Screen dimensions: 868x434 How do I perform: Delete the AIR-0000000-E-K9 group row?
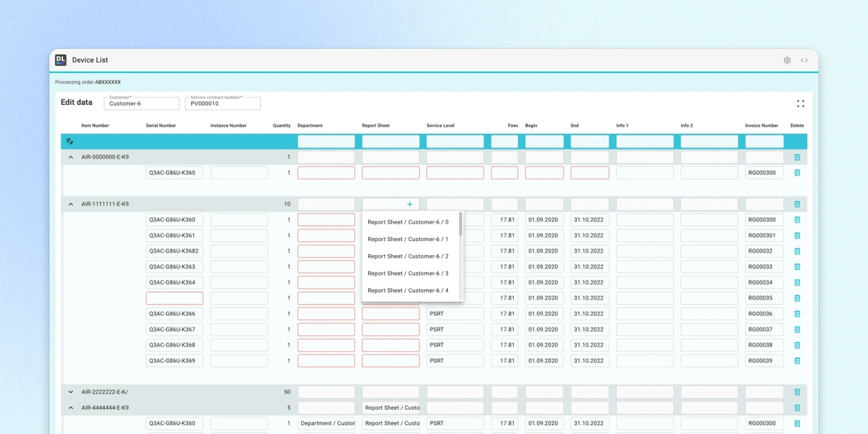(x=797, y=157)
